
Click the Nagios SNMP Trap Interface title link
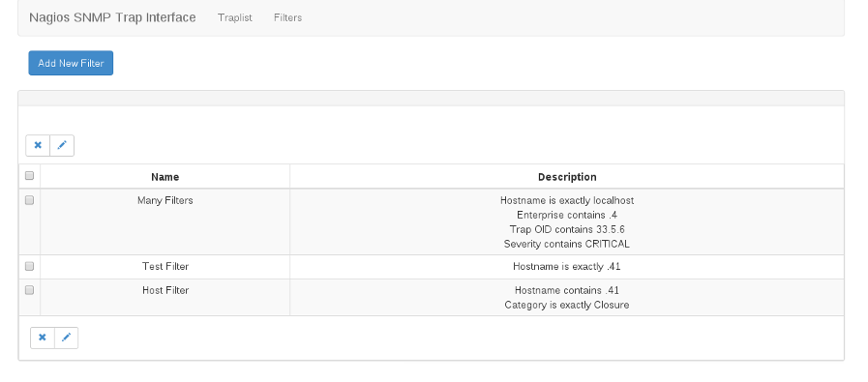112,17
